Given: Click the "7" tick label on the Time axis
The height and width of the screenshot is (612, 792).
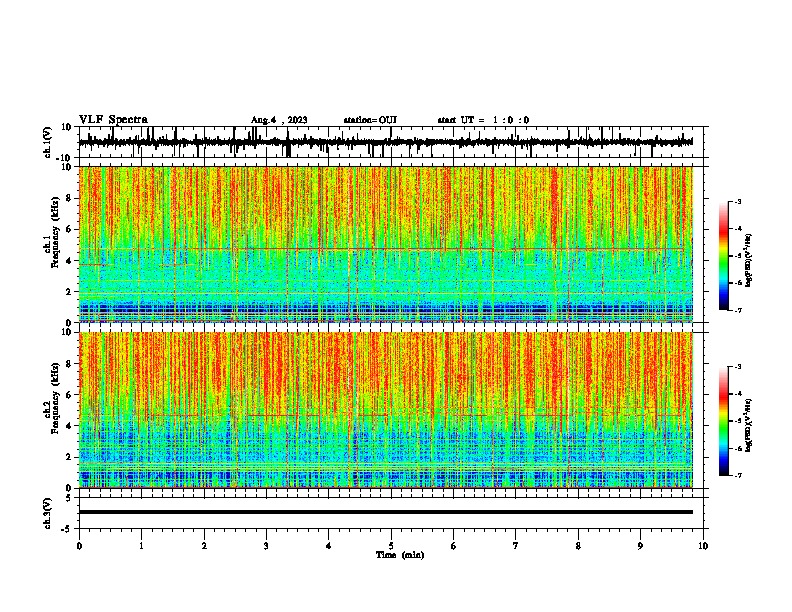Looking at the screenshot, I should tap(516, 546).
